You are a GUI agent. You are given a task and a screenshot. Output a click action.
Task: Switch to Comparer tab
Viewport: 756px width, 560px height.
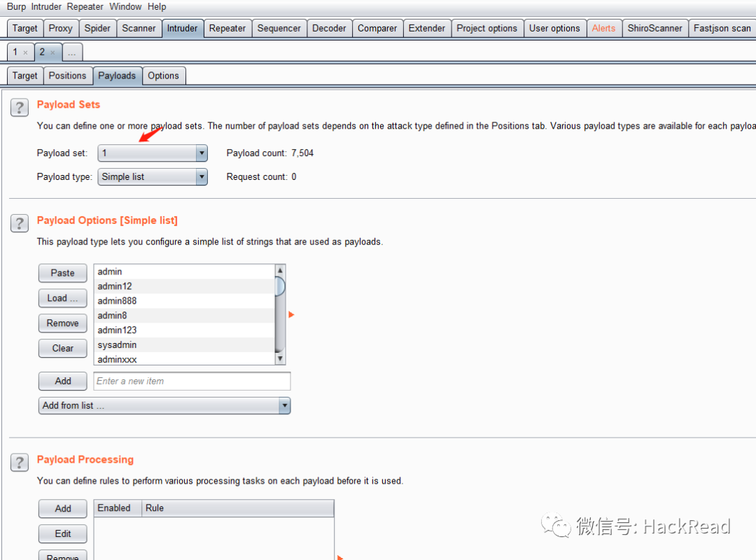pos(377,29)
